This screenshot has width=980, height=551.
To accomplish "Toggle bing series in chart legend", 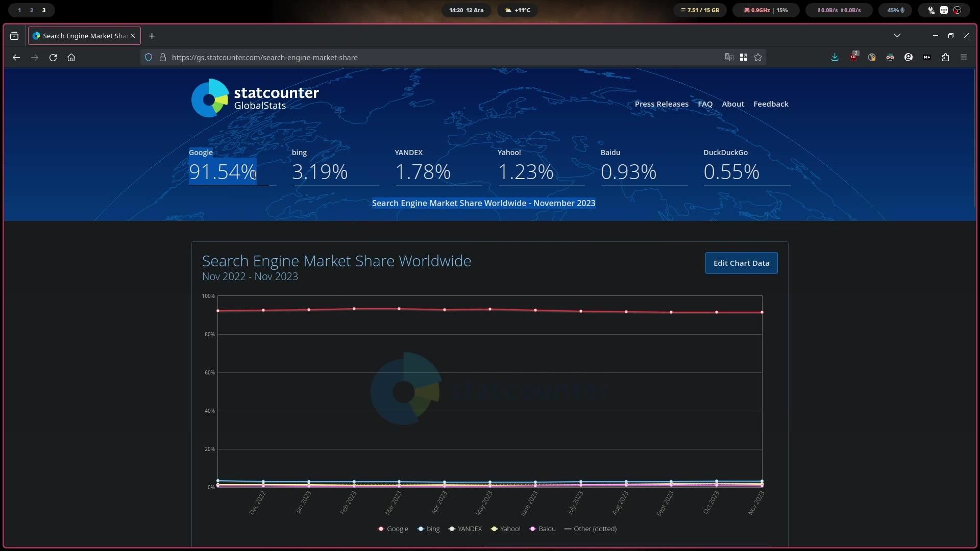I will (x=429, y=529).
